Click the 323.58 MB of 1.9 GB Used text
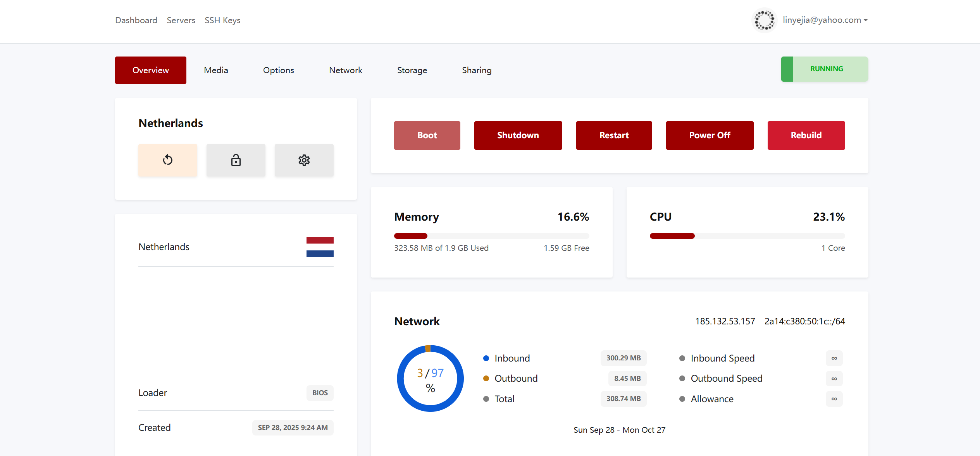This screenshot has height=456, width=980. (x=441, y=248)
